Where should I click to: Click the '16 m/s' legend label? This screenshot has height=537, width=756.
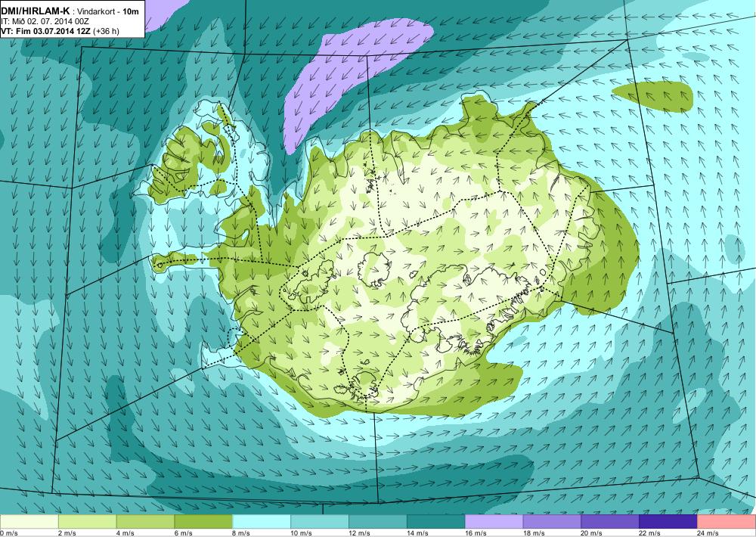tap(476, 533)
